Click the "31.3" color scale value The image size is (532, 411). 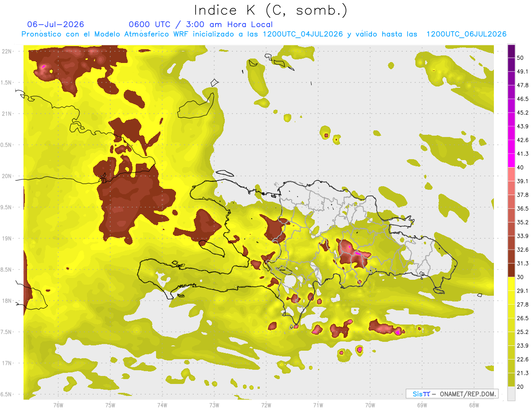[x=522, y=263]
